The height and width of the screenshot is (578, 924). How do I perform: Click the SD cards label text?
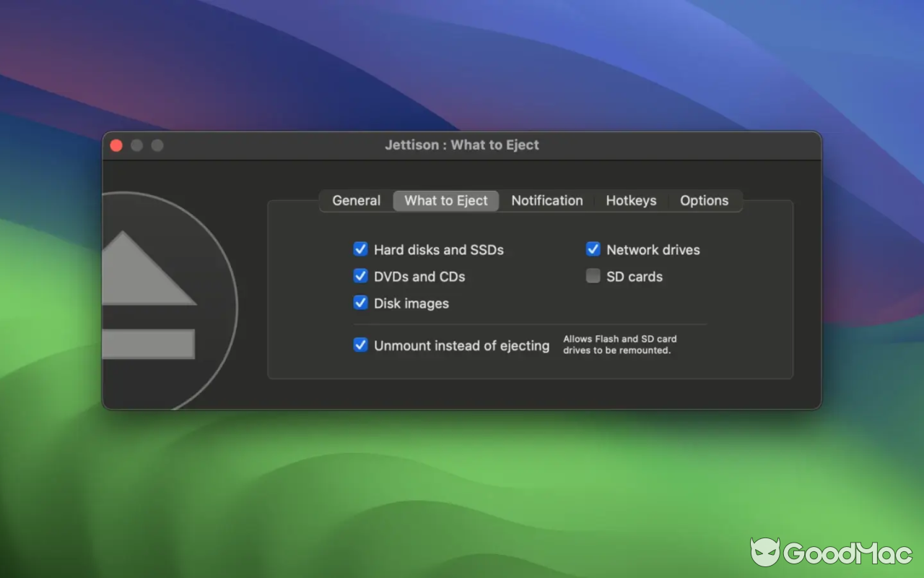coord(635,276)
